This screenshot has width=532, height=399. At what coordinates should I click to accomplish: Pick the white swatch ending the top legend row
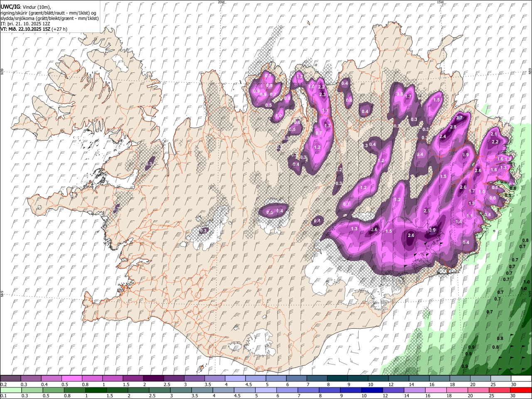521,378
